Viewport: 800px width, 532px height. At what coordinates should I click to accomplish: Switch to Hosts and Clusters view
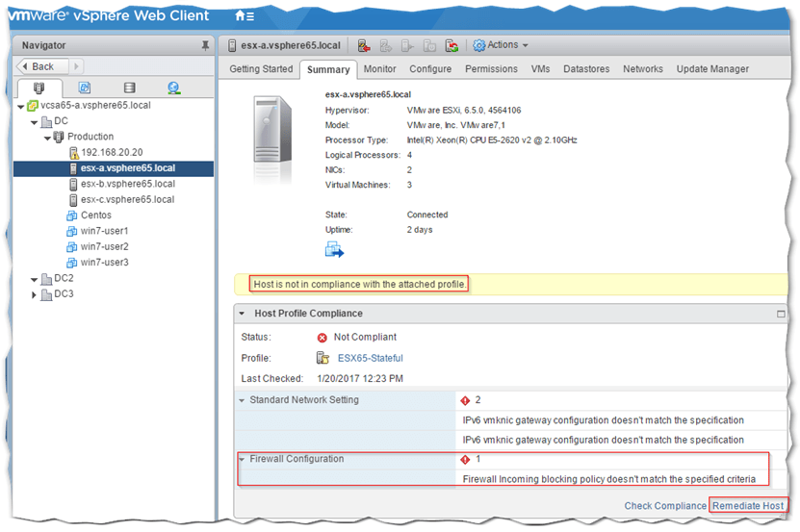click(x=39, y=88)
